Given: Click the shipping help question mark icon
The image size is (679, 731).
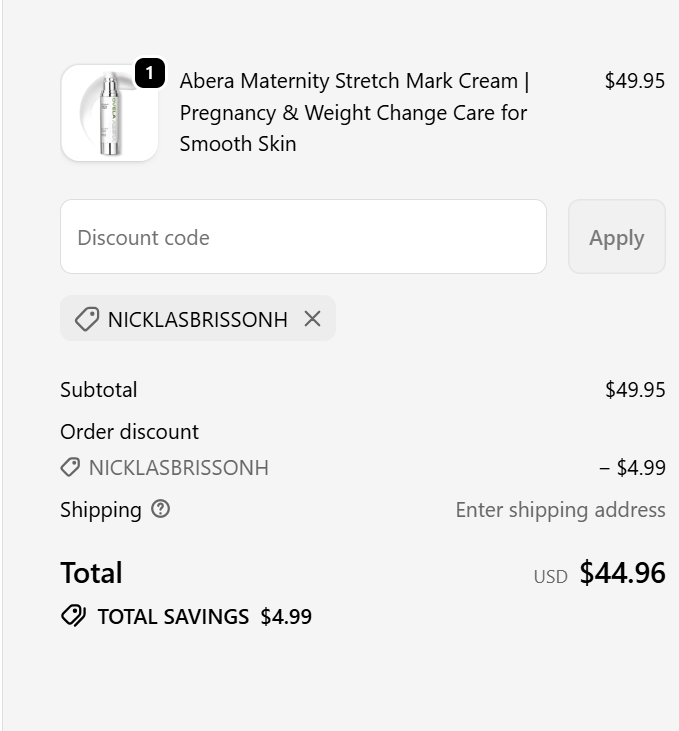Looking at the screenshot, I should 160,509.
